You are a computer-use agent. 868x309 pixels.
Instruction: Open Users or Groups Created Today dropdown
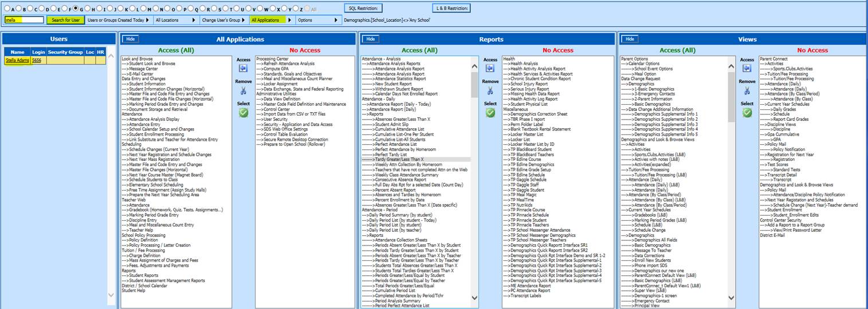coord(119,20)
